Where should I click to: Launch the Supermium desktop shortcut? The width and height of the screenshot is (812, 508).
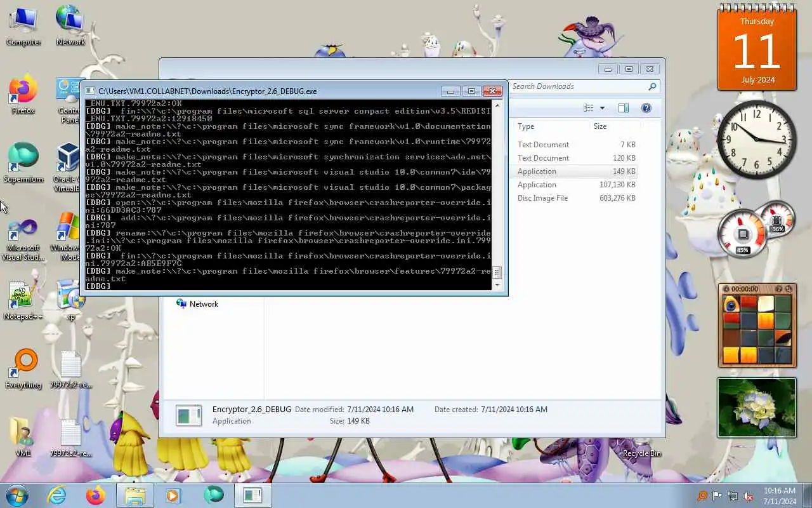click(x=23, y=163)
